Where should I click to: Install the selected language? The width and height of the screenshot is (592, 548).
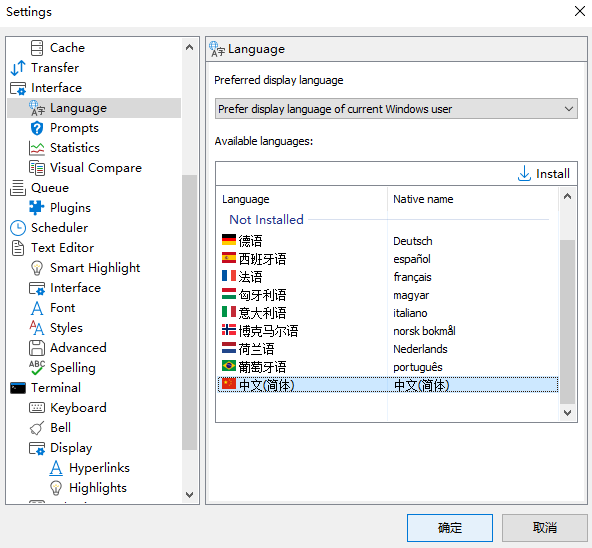point(544,174)
